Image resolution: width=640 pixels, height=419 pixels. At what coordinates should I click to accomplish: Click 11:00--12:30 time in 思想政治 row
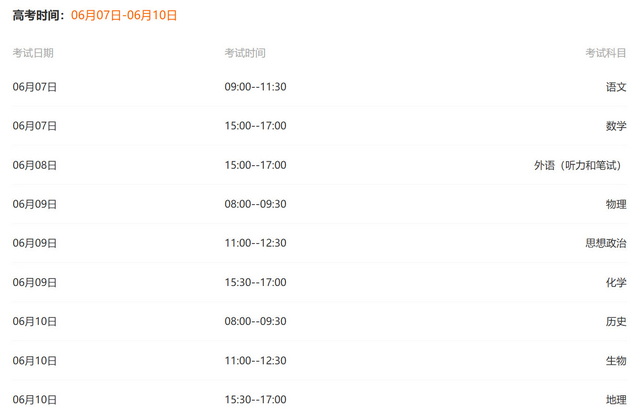[x=256, y=243]
